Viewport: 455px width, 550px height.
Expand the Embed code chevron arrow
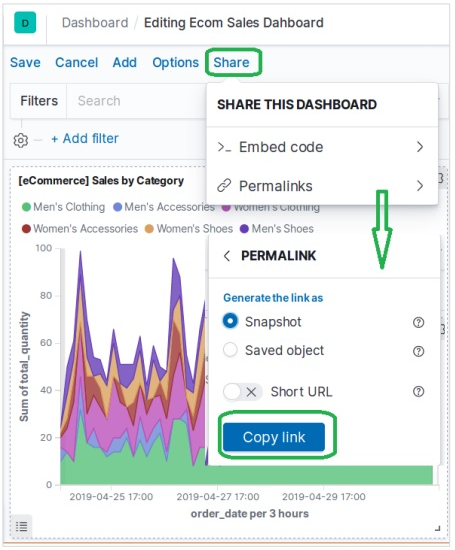[420, 147]
